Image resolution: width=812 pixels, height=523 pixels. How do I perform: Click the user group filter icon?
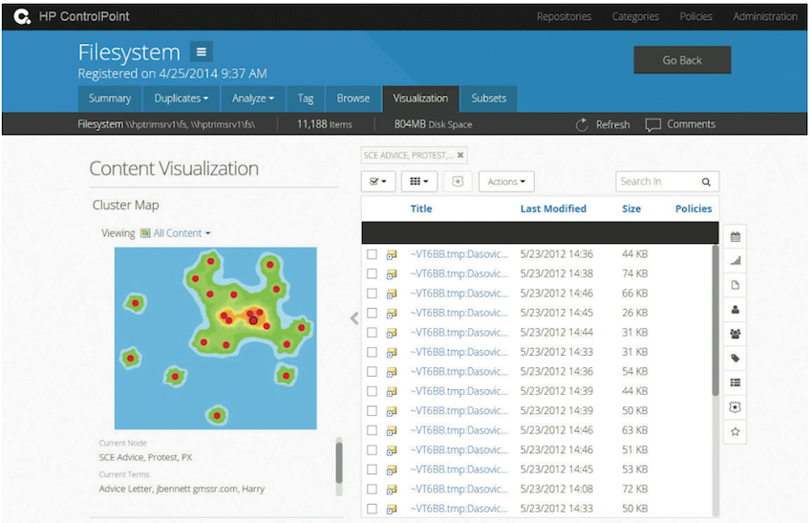[735, 334]
